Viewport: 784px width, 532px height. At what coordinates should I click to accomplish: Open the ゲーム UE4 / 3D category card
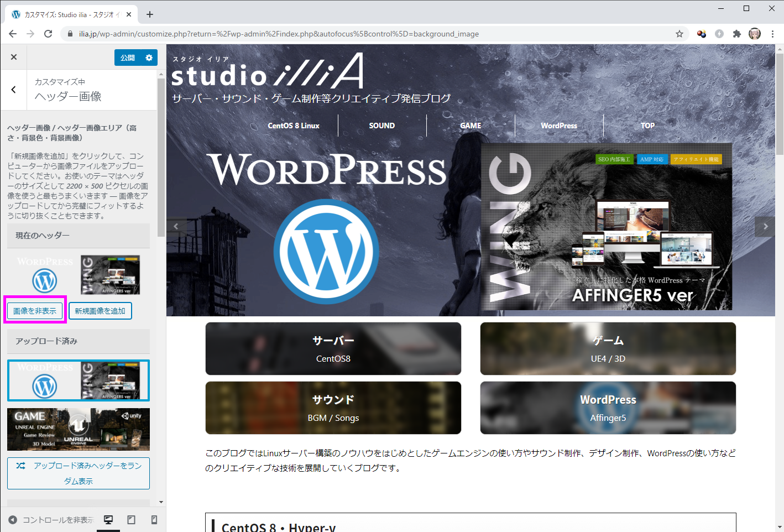tap(608, 349)
